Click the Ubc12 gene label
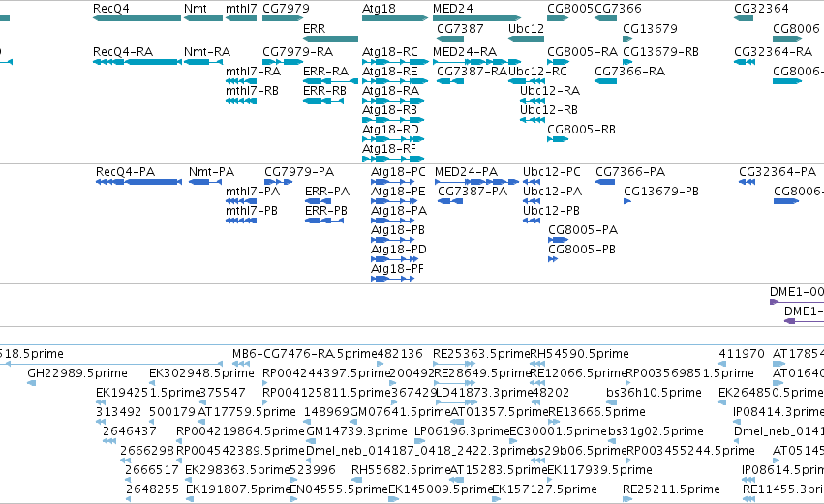This screenshot has height=504, width=824. coord(526,28)
